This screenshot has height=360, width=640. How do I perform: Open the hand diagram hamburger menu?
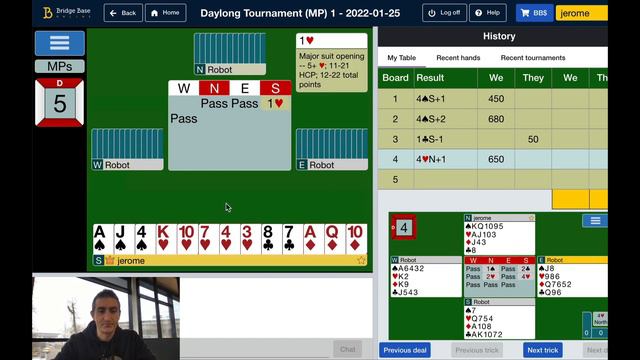[x=595, y=221]
